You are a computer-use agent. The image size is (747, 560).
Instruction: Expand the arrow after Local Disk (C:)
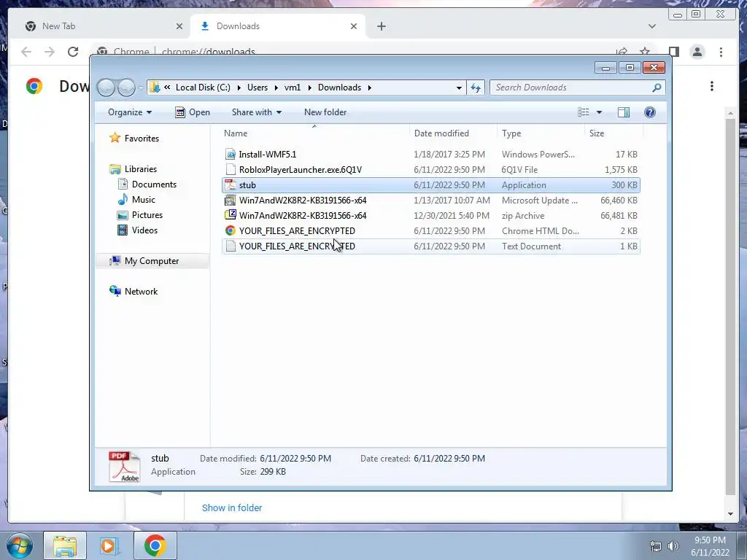(239, 87)
